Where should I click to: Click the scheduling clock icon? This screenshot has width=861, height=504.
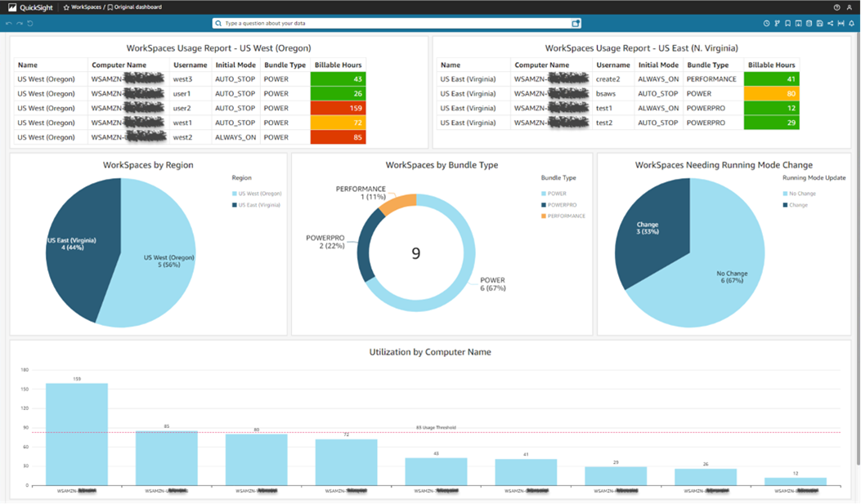767,23
